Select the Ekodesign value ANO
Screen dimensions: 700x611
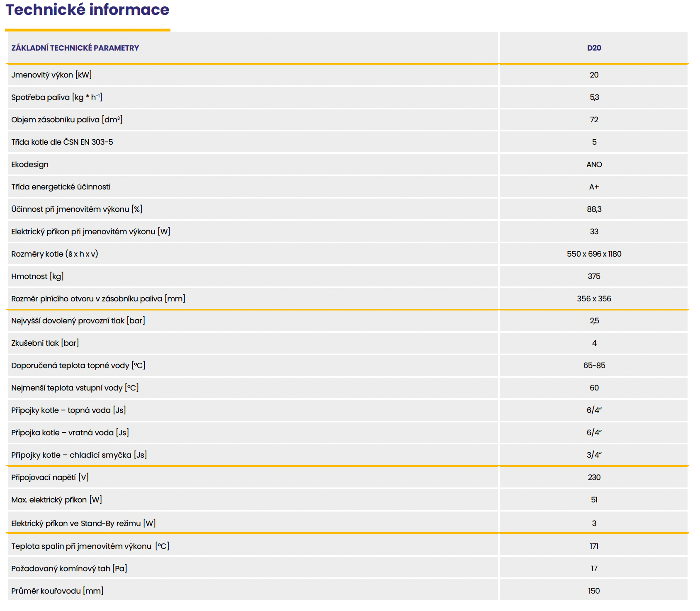coord(594,165)
